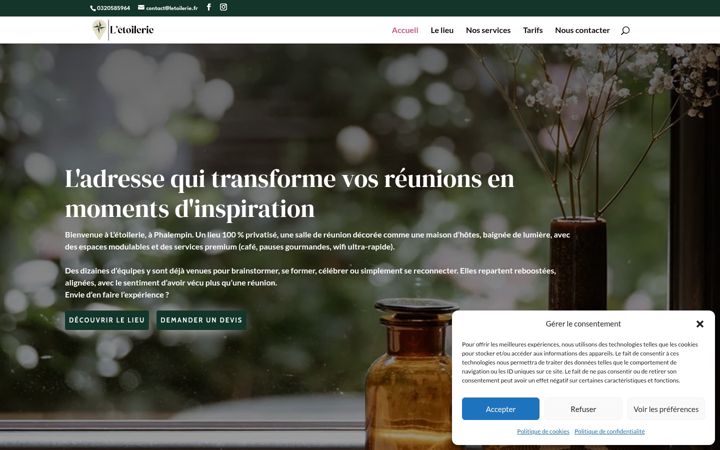Open Voir les préférences button
Viewport: 720px width, 450px height.
(666, 409)
